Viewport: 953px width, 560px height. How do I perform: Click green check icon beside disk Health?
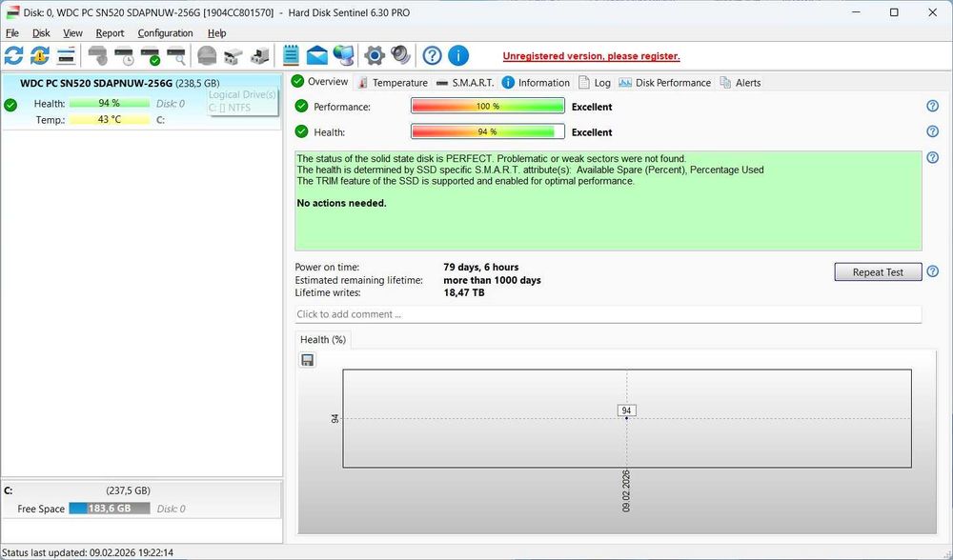(x=10, y=105)
